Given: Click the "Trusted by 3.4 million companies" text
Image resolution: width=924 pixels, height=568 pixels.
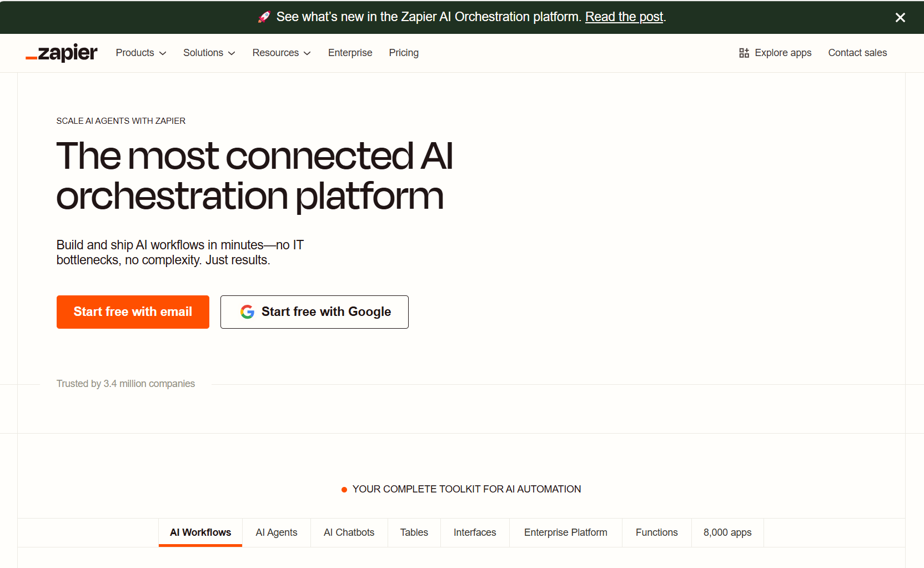Looking at the screenshot, I should click(125, 384).
